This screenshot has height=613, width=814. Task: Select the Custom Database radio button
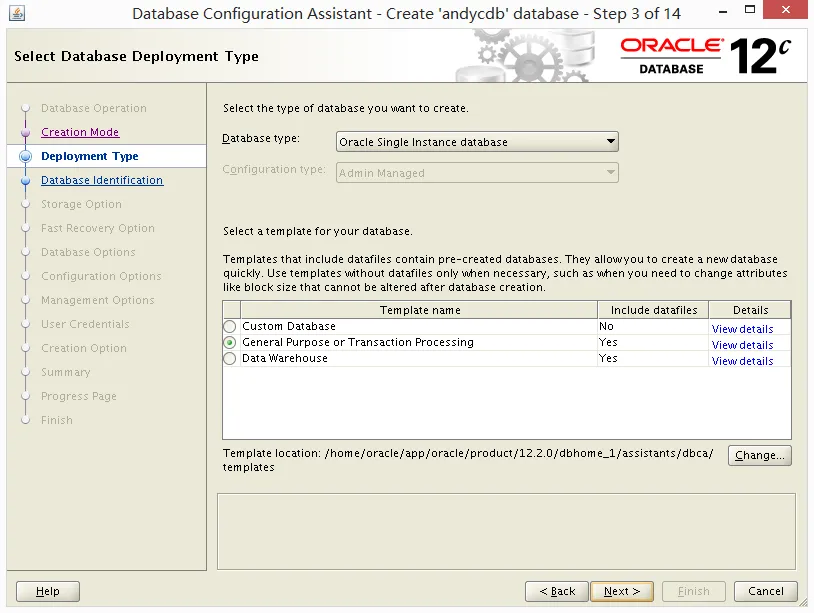[229, 326]
